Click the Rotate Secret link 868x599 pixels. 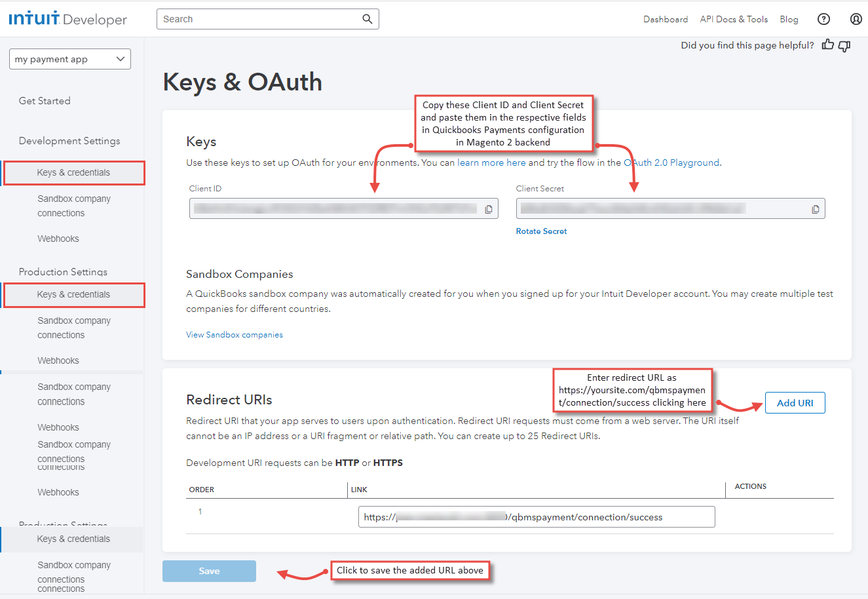541,231
